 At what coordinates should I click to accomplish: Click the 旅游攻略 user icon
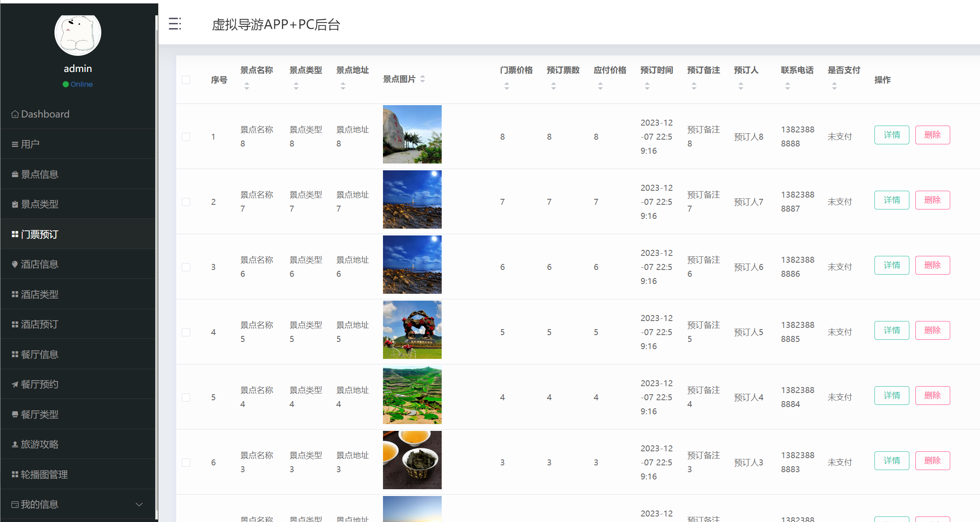tap(14, 444)
